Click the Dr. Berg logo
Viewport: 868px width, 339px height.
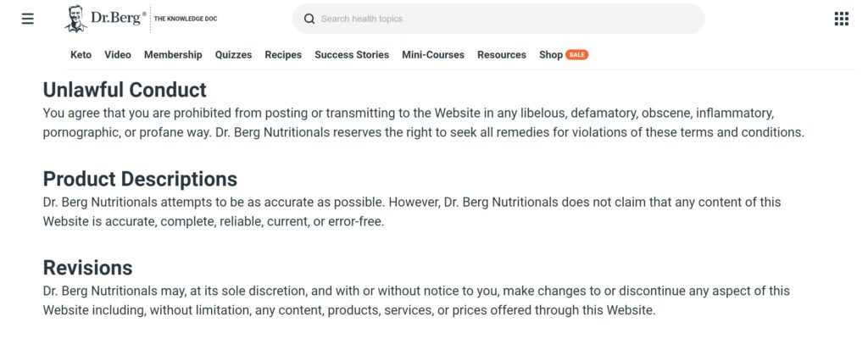pos(117,16)
